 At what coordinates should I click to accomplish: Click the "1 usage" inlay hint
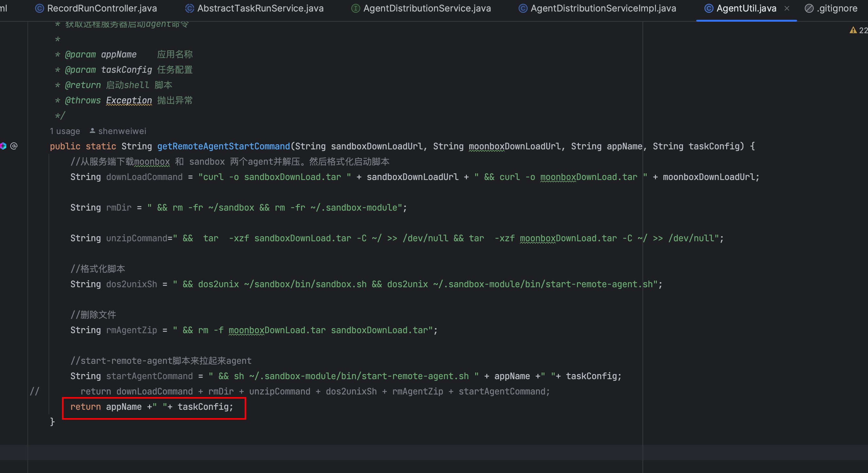[65, 131]
